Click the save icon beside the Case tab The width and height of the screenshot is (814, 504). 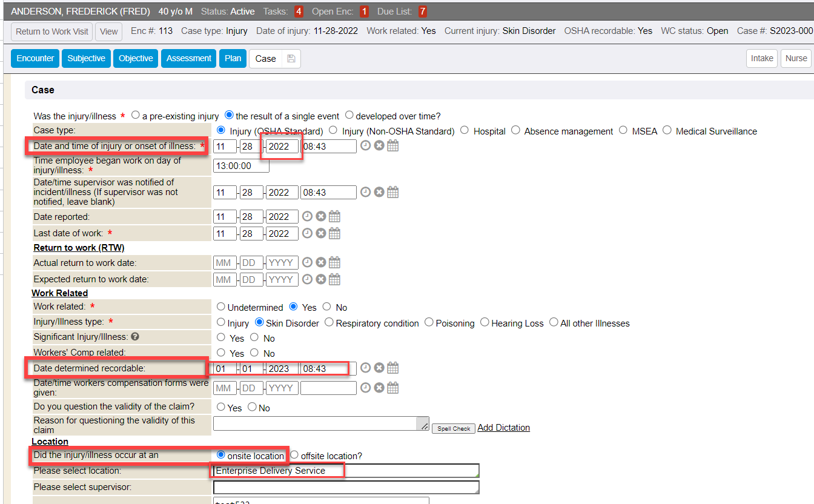coord(291,59)
